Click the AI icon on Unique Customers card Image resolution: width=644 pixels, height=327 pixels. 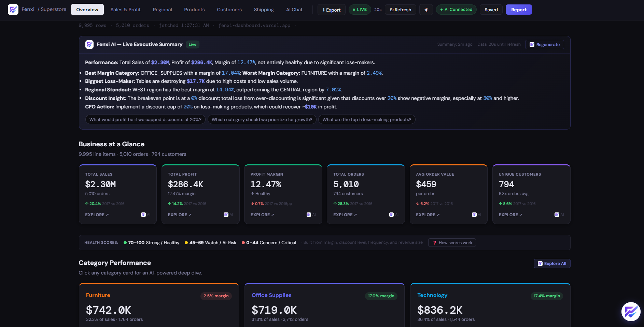[556, 214]
